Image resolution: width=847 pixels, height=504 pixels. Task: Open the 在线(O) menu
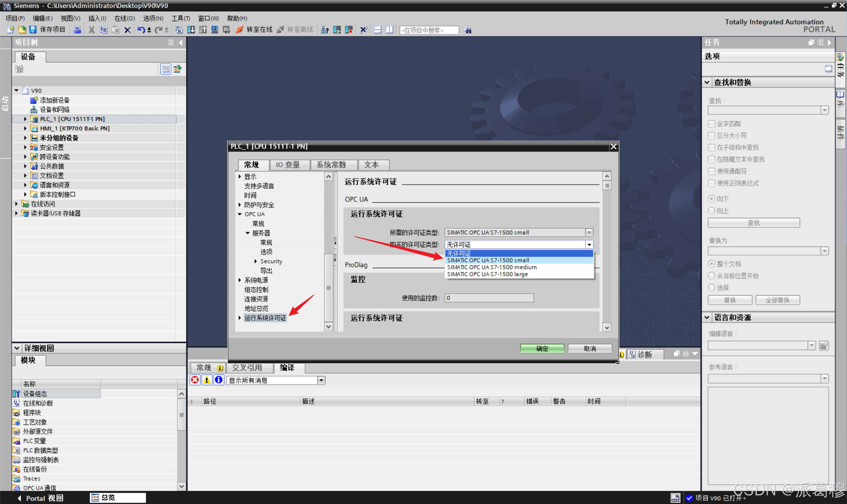[x=124, y=18]
